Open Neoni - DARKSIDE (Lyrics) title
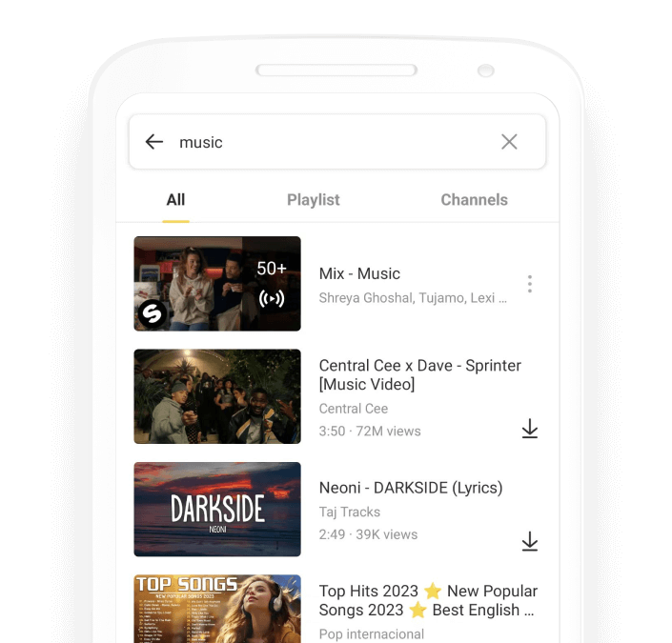 (x=411, y=488)
